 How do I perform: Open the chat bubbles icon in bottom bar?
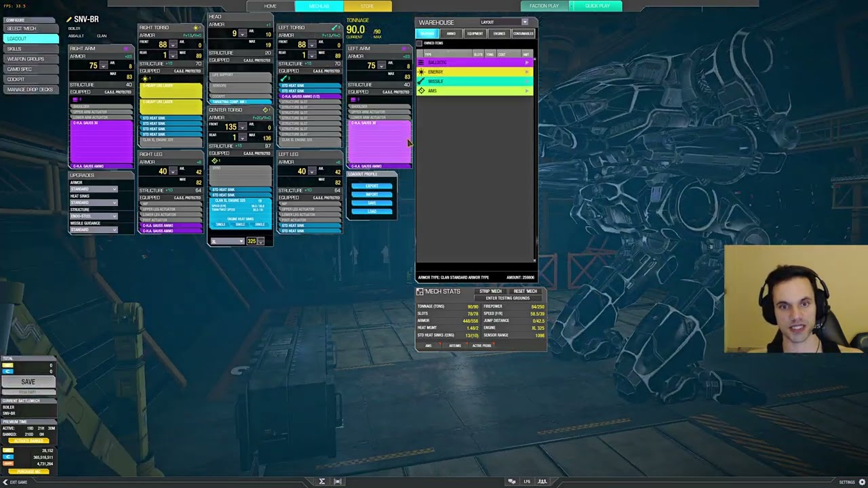[512, 482]
